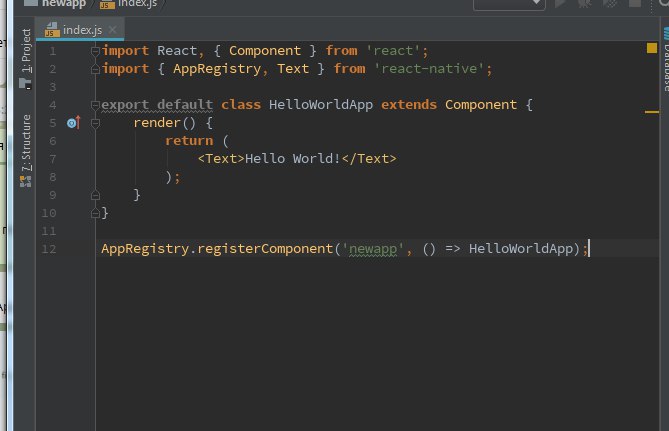Click 'HelloWorldApp' class name on line 4
669x431 pixels.
[321, 105]
